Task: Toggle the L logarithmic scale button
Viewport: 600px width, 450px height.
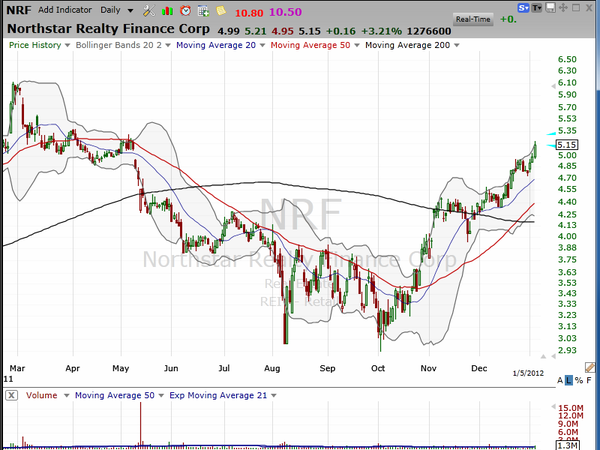Action: click(569, 380)
